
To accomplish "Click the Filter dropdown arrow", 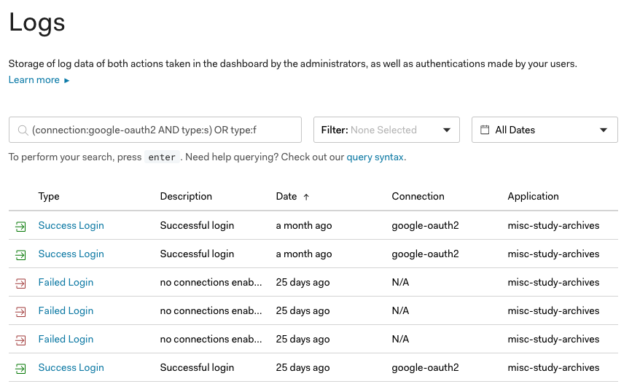I will (x=447, y=130).
